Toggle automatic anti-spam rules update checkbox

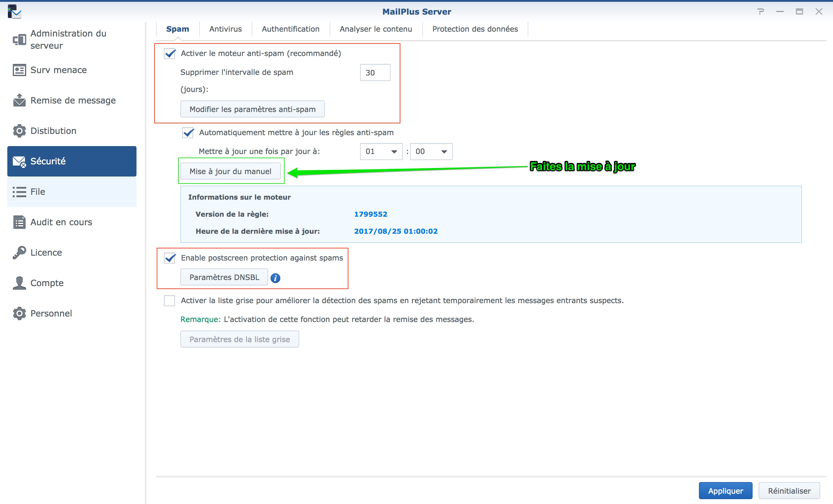(x=188, y=132)
